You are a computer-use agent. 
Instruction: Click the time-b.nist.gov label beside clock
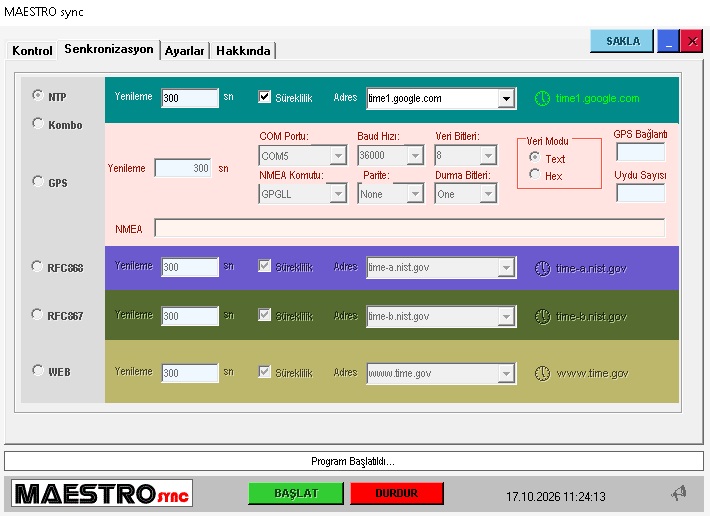coord(591,317)
